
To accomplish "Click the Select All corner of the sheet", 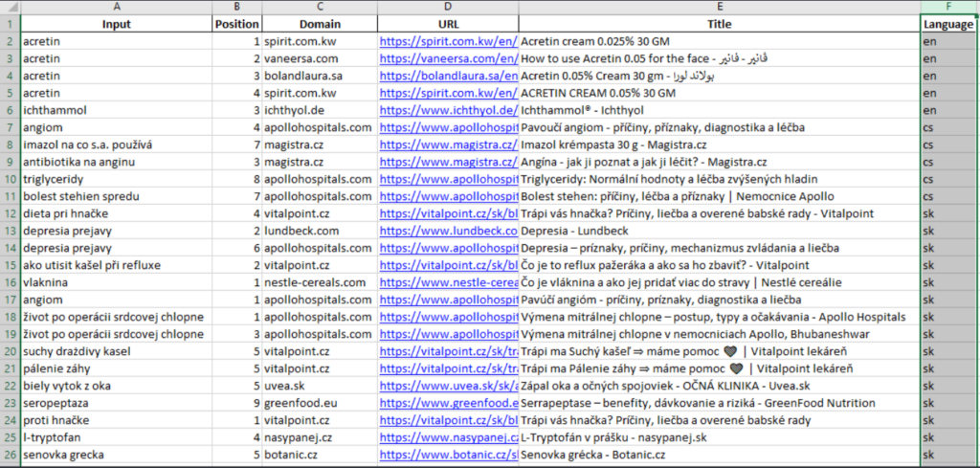I will [10, 7].
